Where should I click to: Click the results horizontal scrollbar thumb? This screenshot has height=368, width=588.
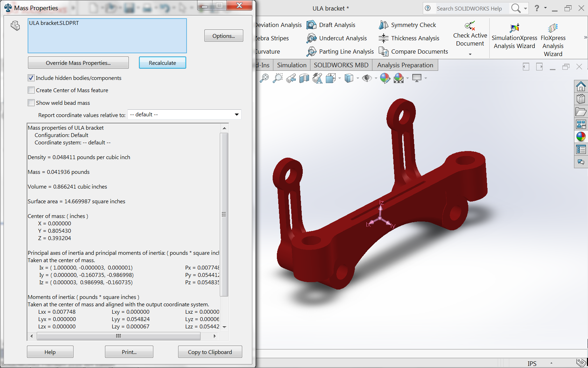coord(119,336)
